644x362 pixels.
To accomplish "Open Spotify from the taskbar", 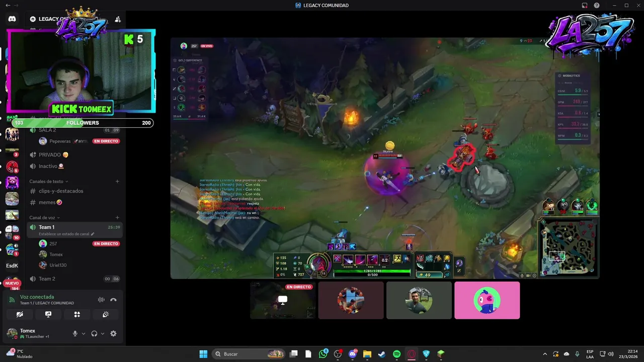I will tap(396, 354).
